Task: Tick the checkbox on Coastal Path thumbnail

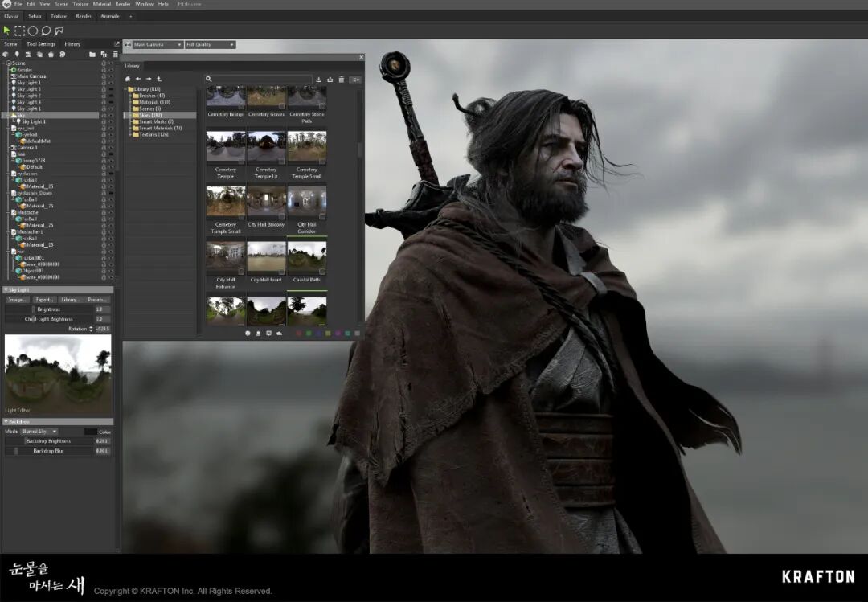Action: click(x=322, y=272)
